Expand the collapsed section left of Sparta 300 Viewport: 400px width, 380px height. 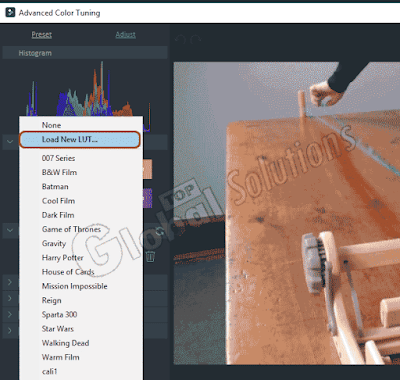pyautogui.click(x=10, y=314)
